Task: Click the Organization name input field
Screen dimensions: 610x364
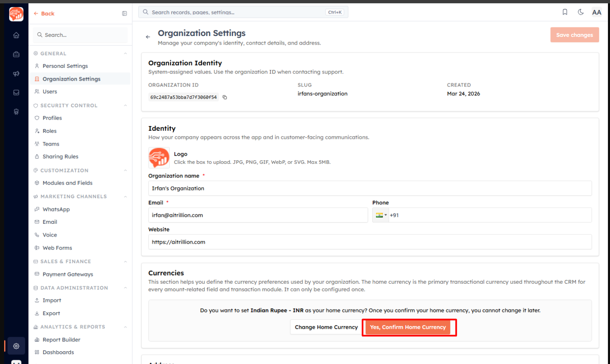Action: [x=370, y=188]
